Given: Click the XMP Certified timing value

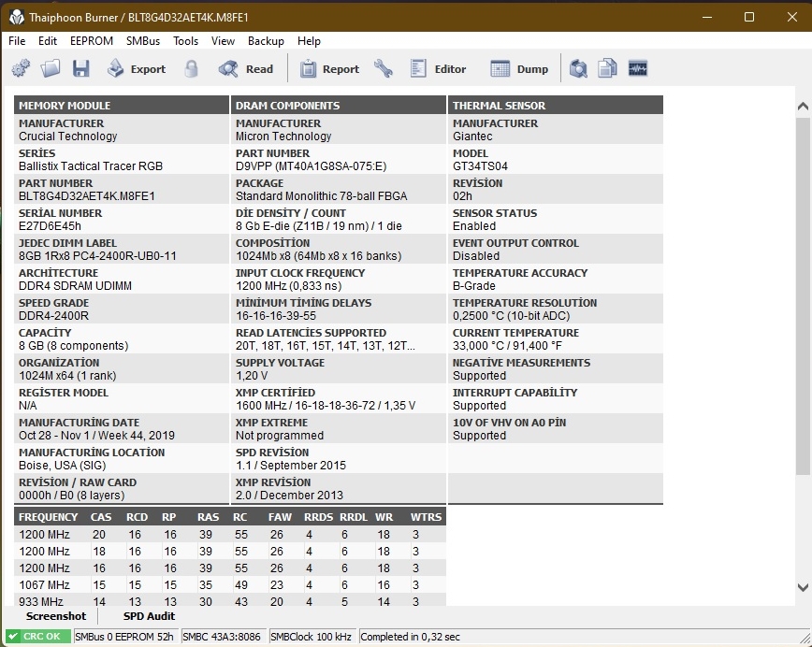Looking at the screenshot, I should point(326,405).
